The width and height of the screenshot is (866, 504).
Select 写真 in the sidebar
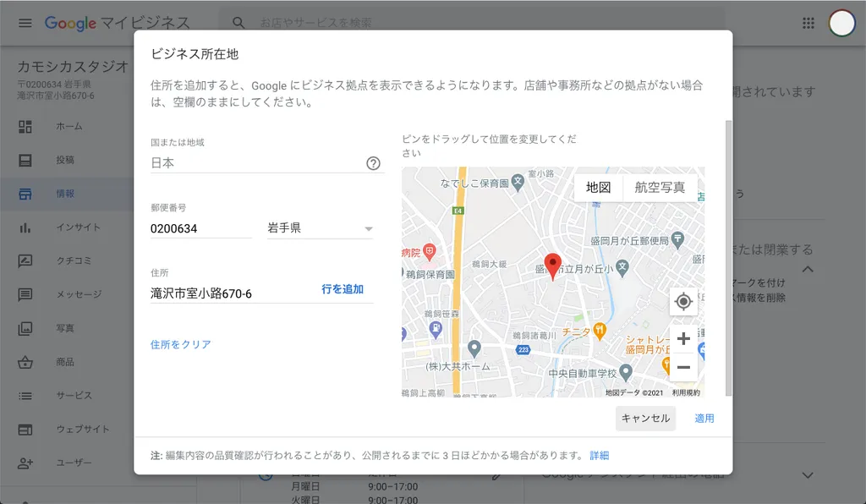tap(64, 328)
